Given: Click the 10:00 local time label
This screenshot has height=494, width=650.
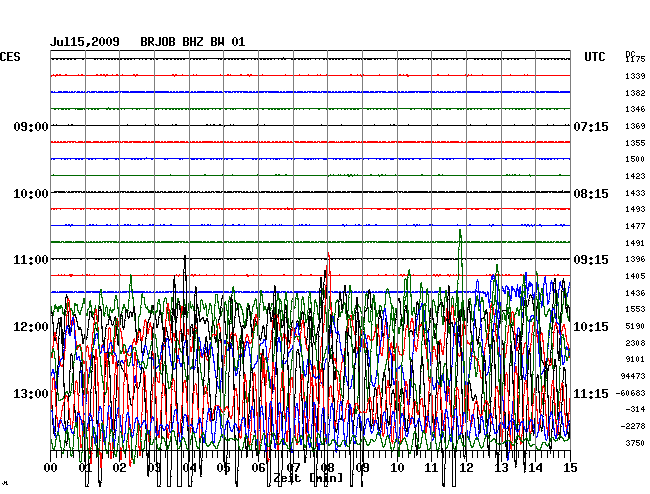Looking at the screenshot, I should tap(31, 194).
